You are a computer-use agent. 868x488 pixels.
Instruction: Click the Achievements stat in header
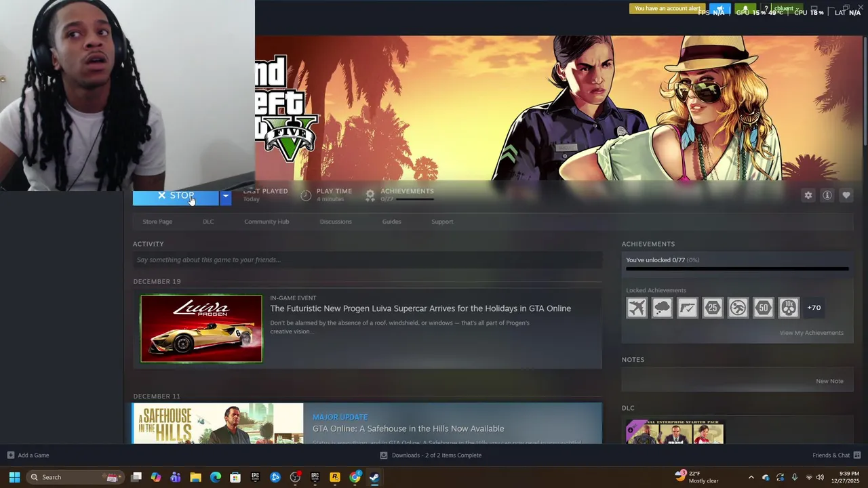click(x=399, y=195)
